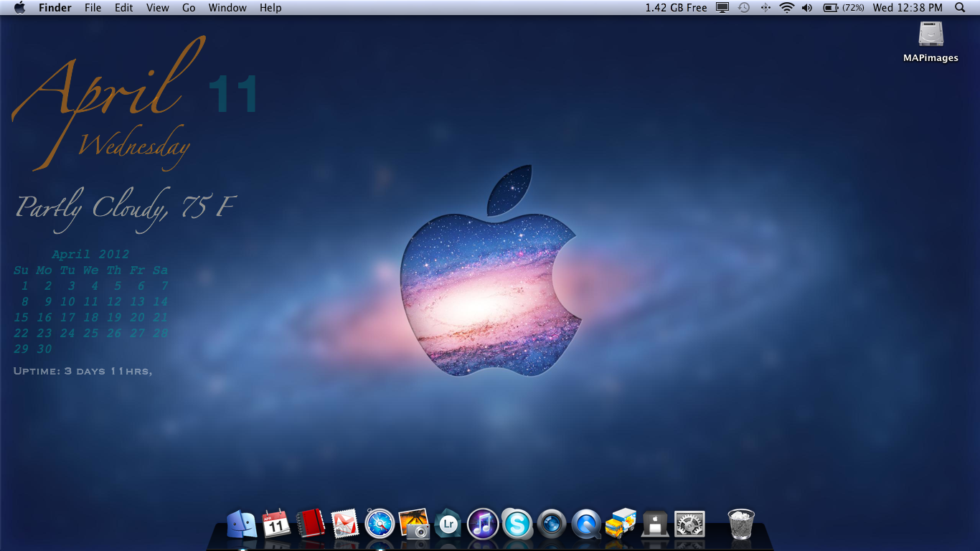Open the Bluetooth status menu
Image resolution: width=980 pixels, height=551 pixels.
[x=765, y=8]
